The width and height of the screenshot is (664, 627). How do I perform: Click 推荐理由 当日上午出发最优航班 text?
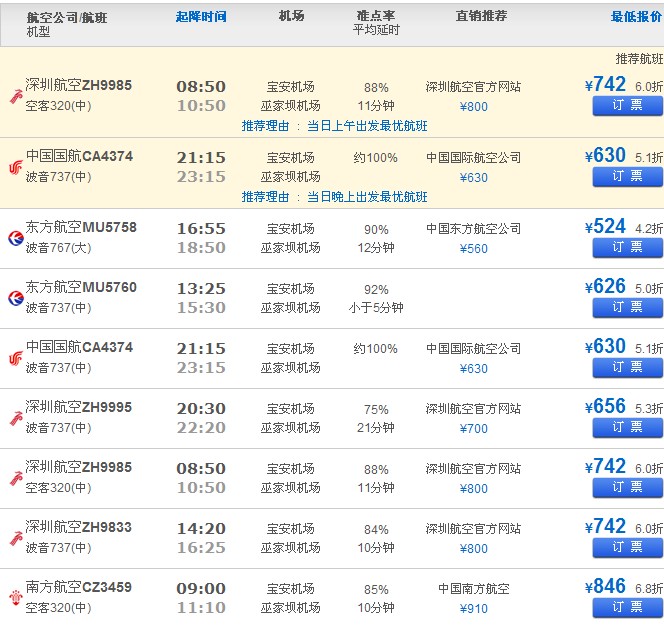pos(335,126)
